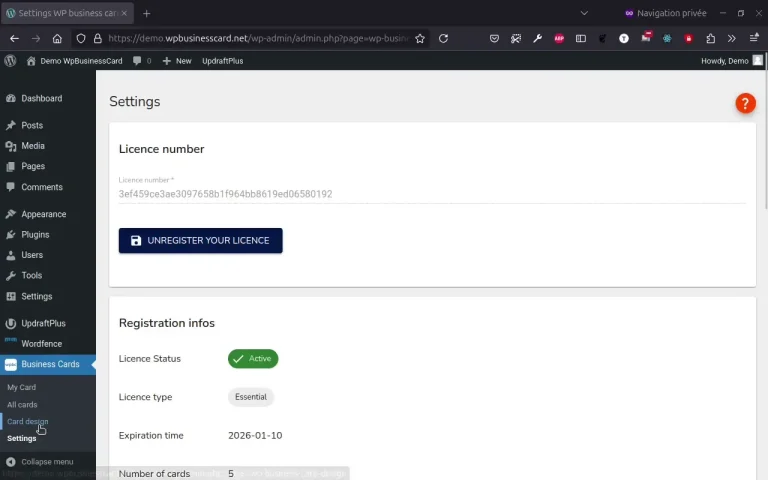This screenshot has height=480, width=768.
Task: Click the licence number input field
Action: 432,194
